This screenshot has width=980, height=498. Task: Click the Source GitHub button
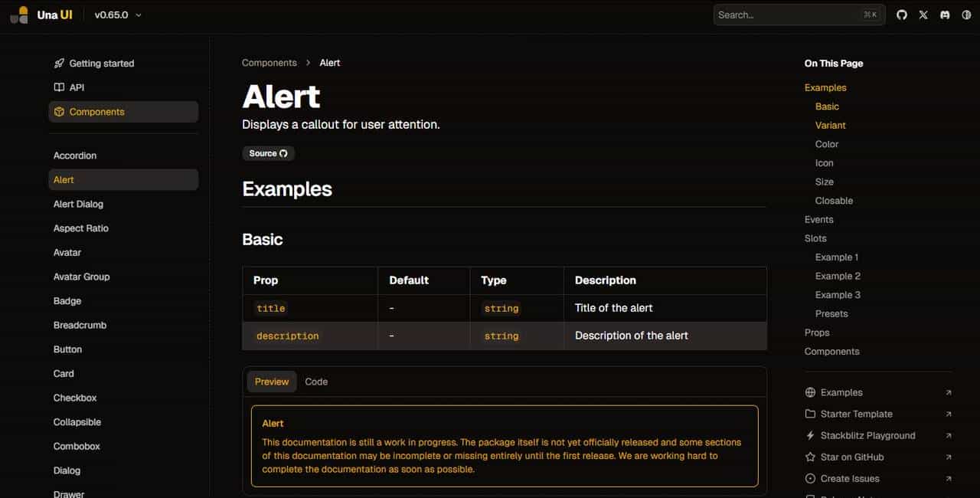268,153
